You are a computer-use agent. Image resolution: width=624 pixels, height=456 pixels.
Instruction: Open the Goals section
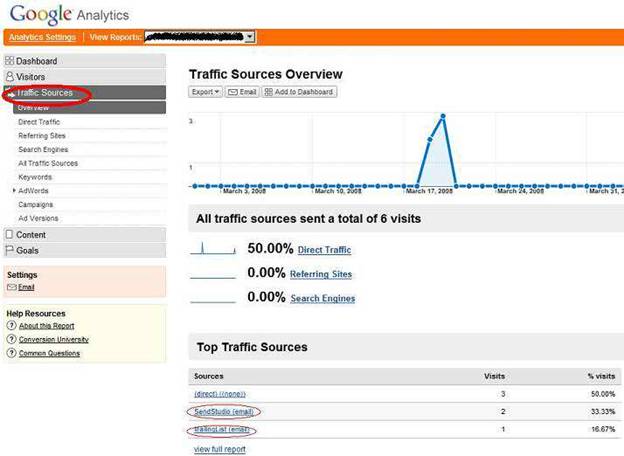(85, 250)
